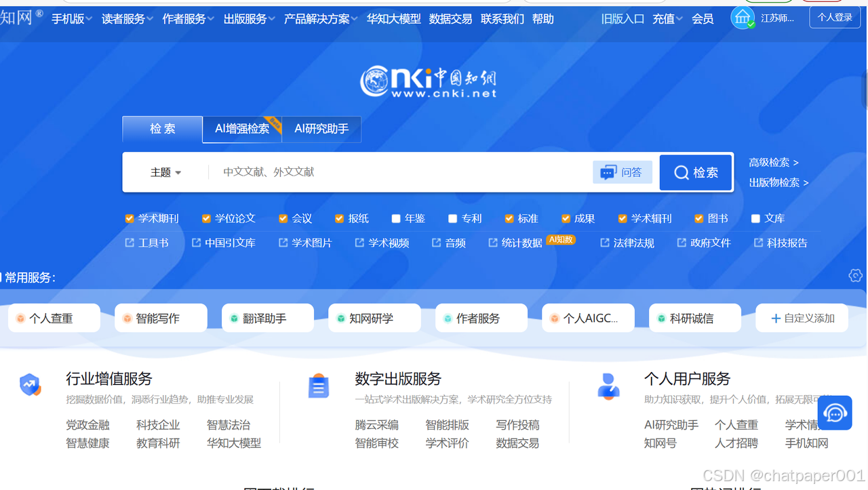Click the 个人查重 service icon
The width and height of the screenshot is (868, 490).
pyautogui.click(x=20, y=319)
